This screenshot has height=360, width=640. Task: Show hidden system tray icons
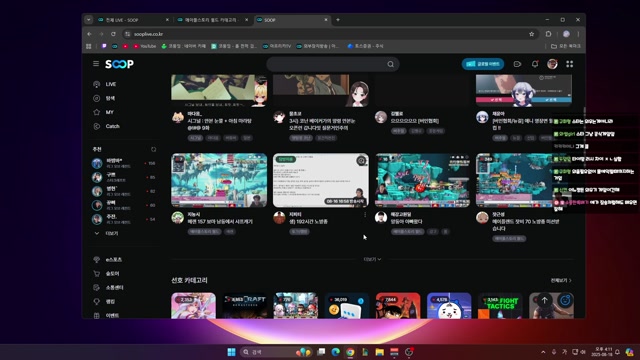click(543, 352)
